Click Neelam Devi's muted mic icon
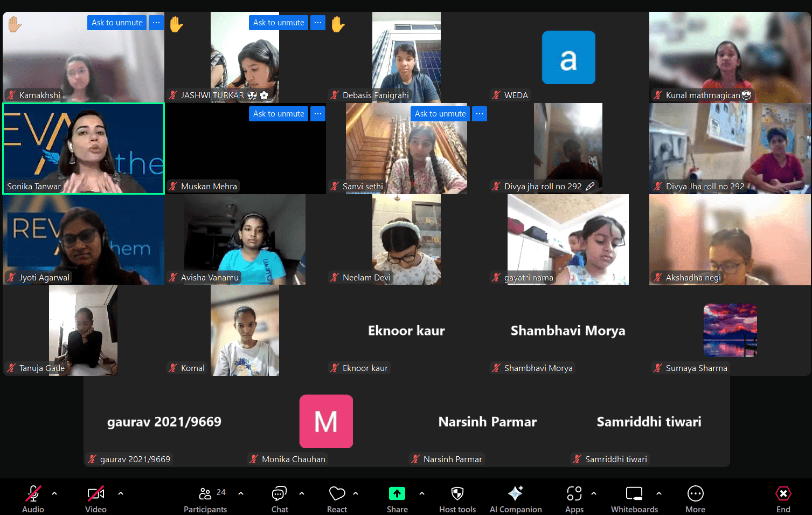Screen dimensions: 812x515 pyautogui.click(x=335, y=278)
